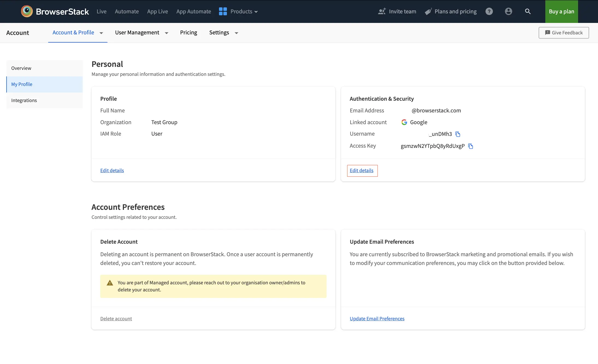The image size is (598, 364).
Task: Click the Give Feedback button
Action: point(564,33)
